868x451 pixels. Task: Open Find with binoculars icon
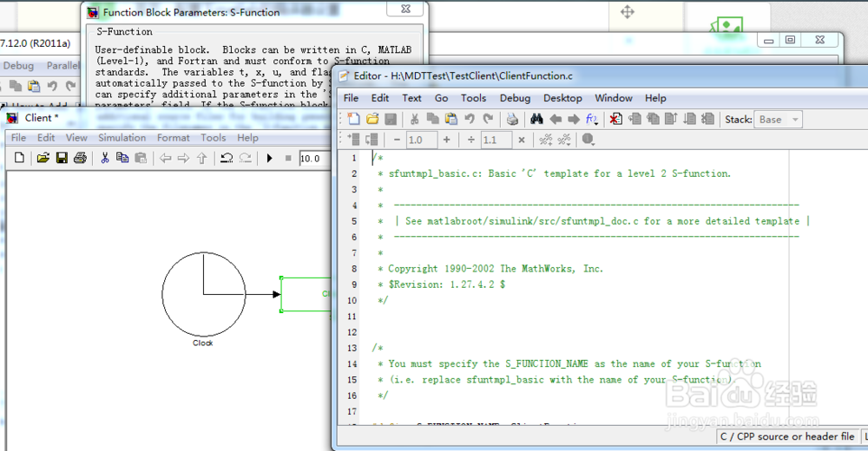point(536,119)
